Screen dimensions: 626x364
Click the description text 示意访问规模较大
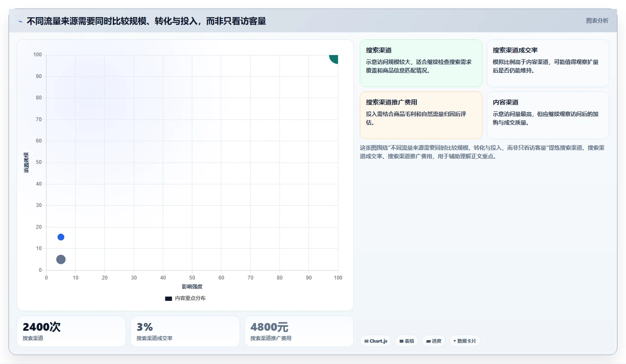tap(419, 66)
